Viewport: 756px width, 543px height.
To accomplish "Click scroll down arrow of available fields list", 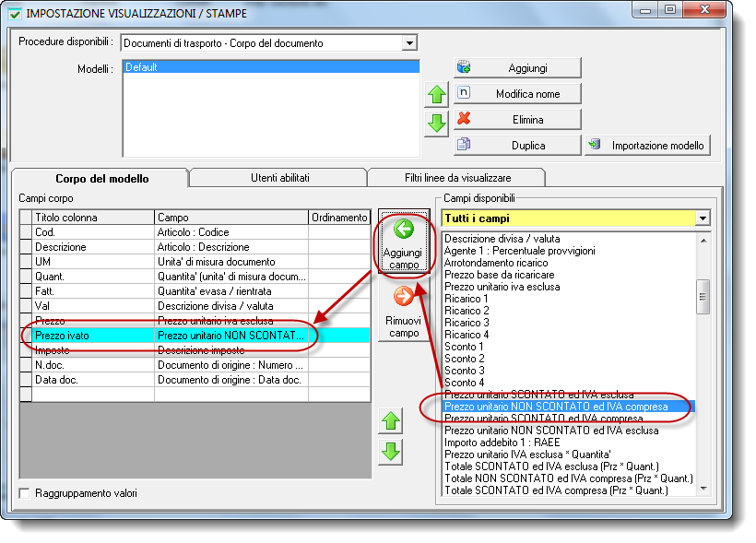I will coord(703,489).
